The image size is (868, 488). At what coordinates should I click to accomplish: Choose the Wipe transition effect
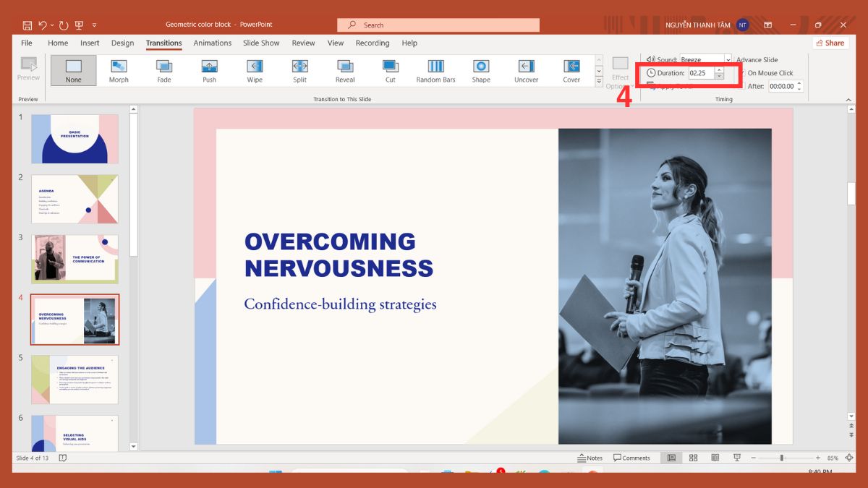click(x=254, y=70)
